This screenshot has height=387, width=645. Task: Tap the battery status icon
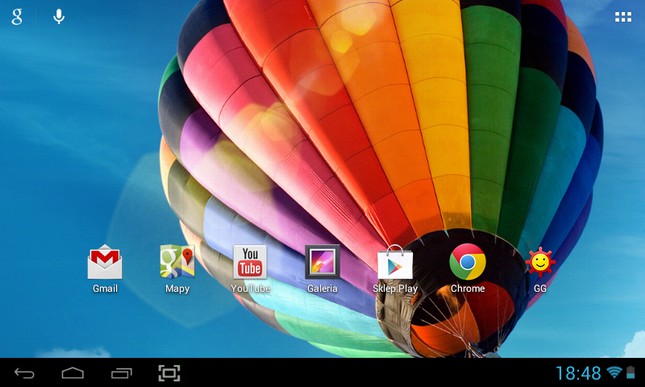pos(631,373)
